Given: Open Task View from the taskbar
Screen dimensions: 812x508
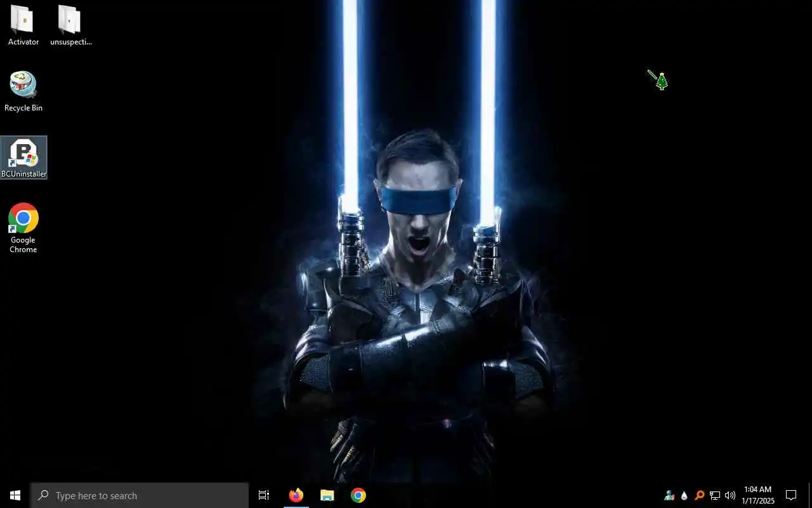Looking at the screenshot, I should [x=264, y=495].
